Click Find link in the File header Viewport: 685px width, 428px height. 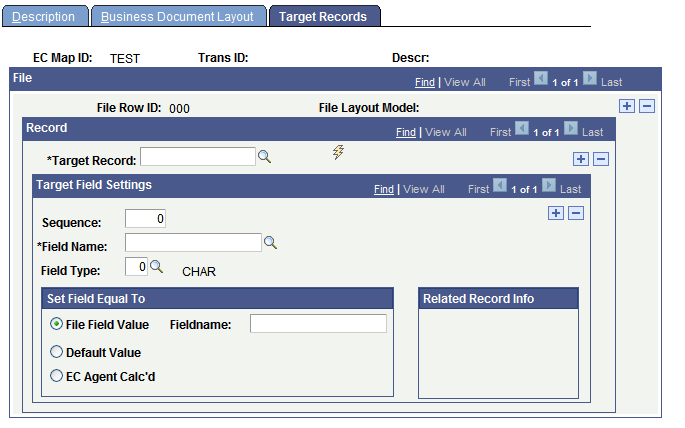coord(424,82)
